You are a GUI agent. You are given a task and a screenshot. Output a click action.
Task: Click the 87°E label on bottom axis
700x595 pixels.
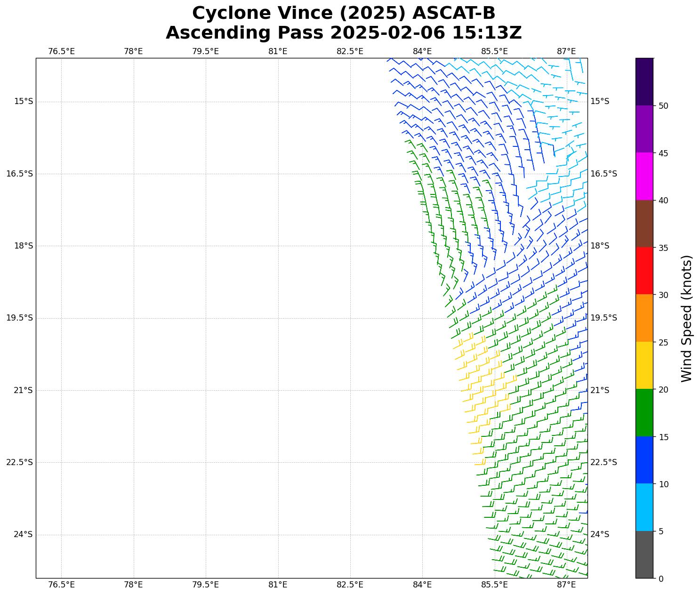pyautogui.click(x=566, y=585)
